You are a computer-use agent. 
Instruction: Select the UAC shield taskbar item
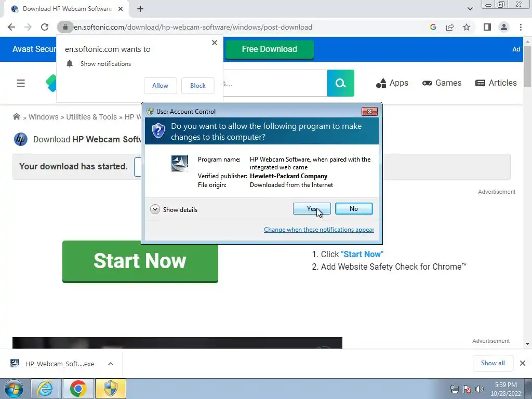pyautogui.click(x=111, y=389)
